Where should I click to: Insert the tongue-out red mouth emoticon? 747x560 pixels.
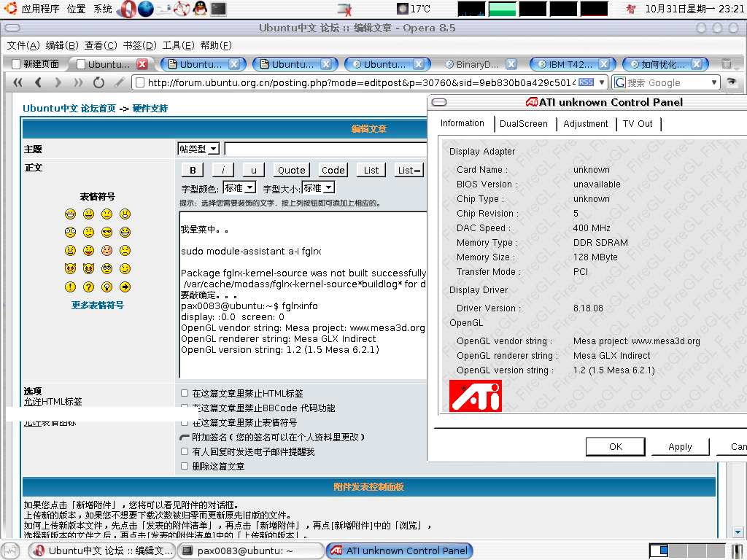(88, 251)
